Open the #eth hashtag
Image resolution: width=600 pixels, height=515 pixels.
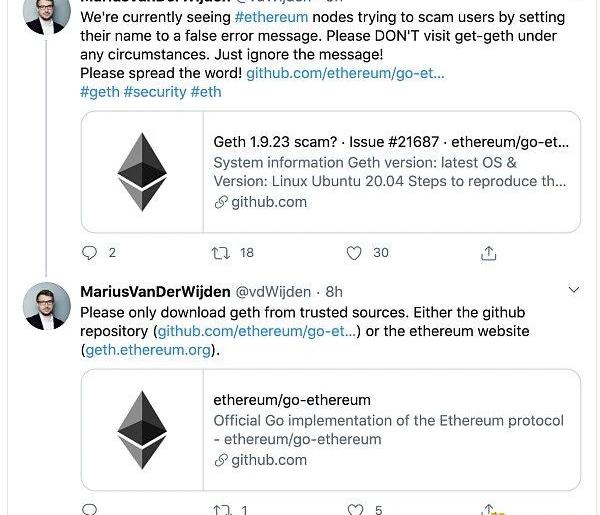(206, 92)
